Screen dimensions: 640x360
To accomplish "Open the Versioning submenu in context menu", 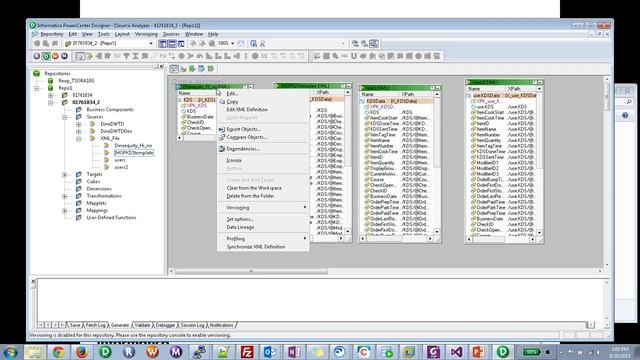I will click(263, 207).
